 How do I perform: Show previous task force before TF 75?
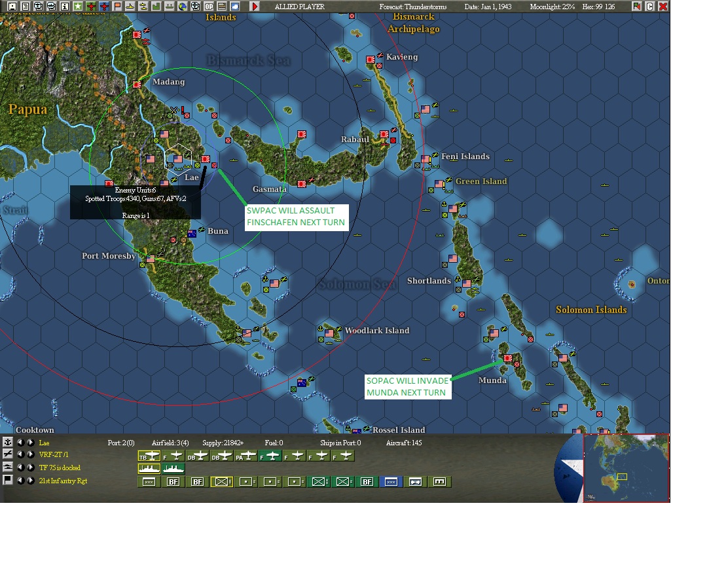(20, 468)
